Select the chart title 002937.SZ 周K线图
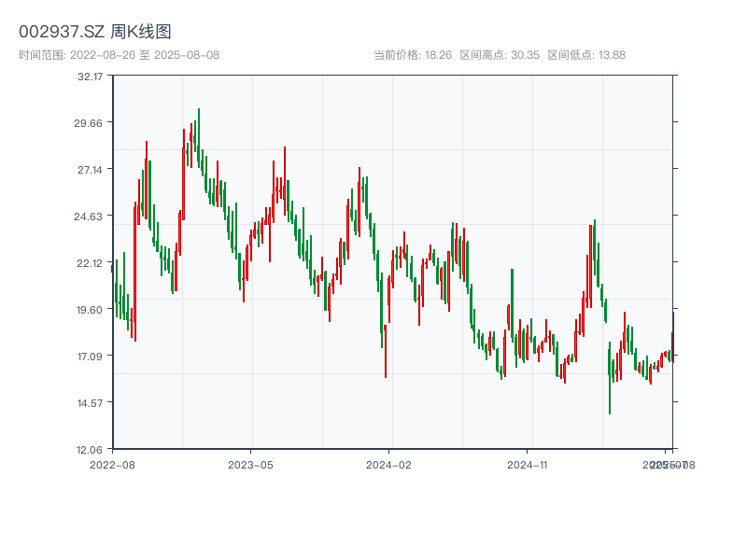747x560 pixels. (x=95, y=32)
